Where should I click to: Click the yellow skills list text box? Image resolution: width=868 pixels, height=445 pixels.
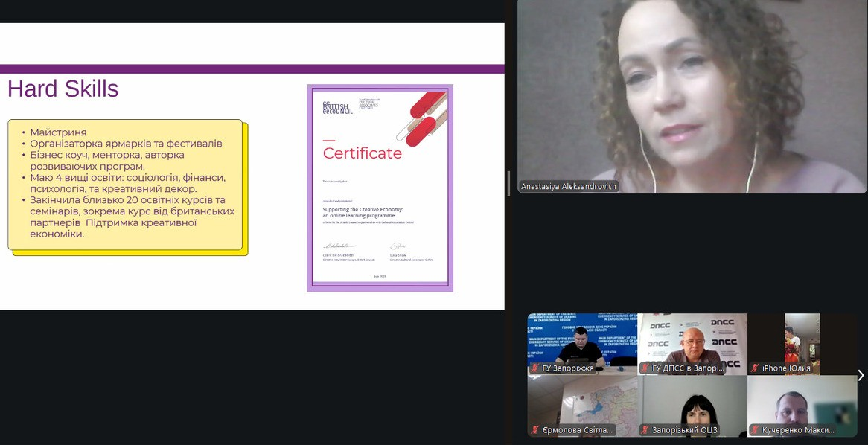coord(127,184)
